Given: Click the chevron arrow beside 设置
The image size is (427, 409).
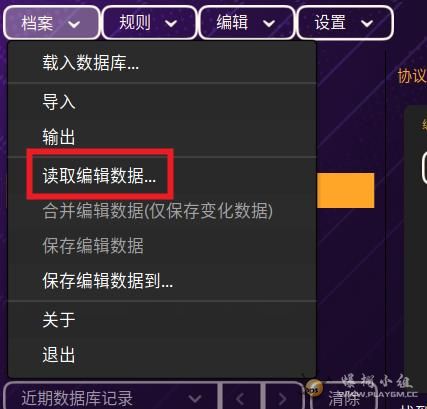Looking at the screenshot, I should click(367, 24).
